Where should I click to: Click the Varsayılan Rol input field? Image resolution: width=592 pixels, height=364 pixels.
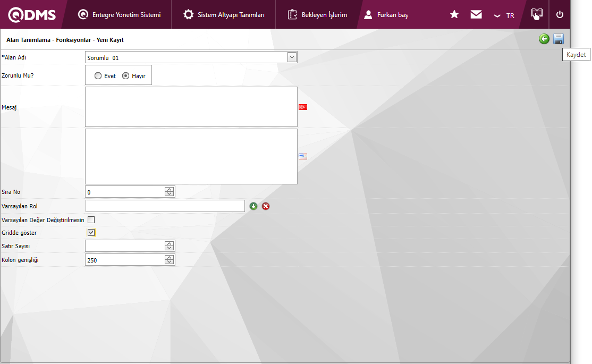[x=165, y=206]
